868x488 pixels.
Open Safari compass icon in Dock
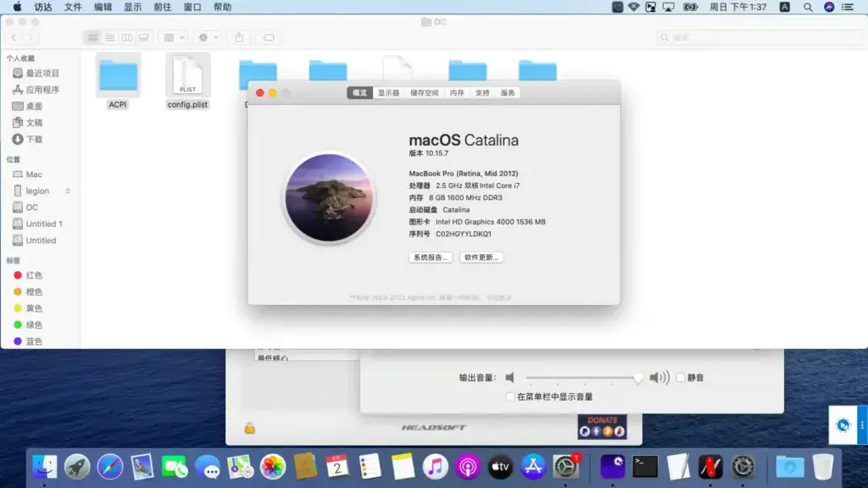coord(109,467)
